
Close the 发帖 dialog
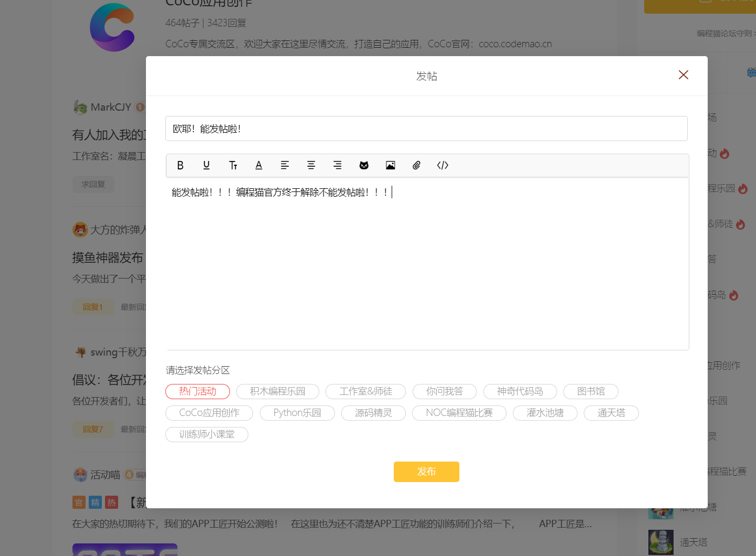(x=684, y=75)
